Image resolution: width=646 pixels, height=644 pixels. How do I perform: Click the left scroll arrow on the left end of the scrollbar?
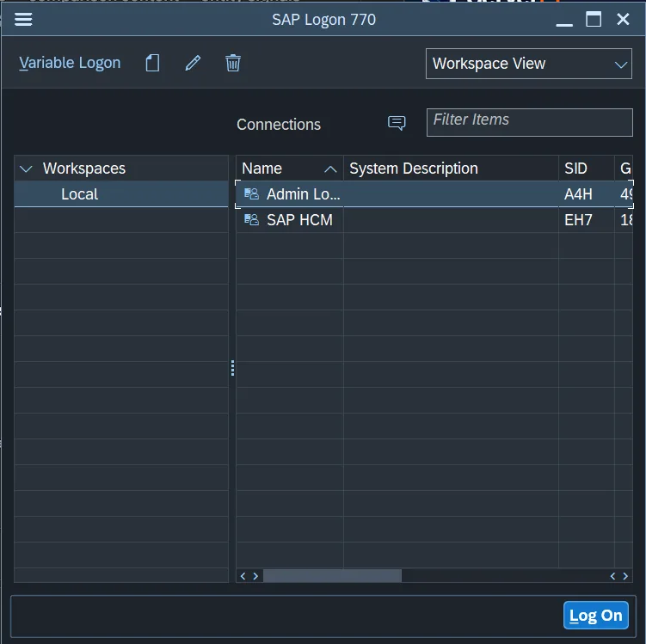tap(243, 576)
